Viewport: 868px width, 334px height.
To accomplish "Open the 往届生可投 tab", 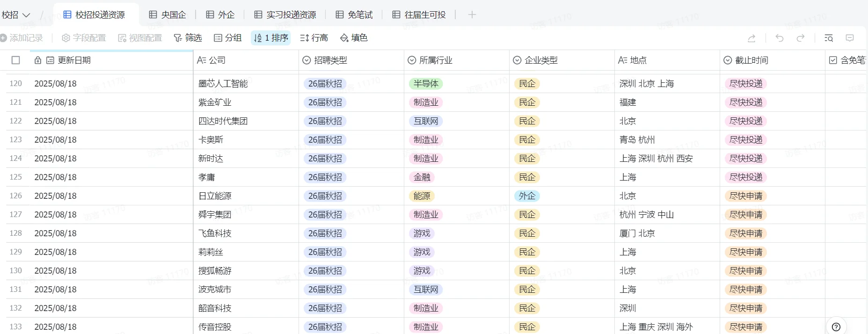I will (x=419, y=15).
